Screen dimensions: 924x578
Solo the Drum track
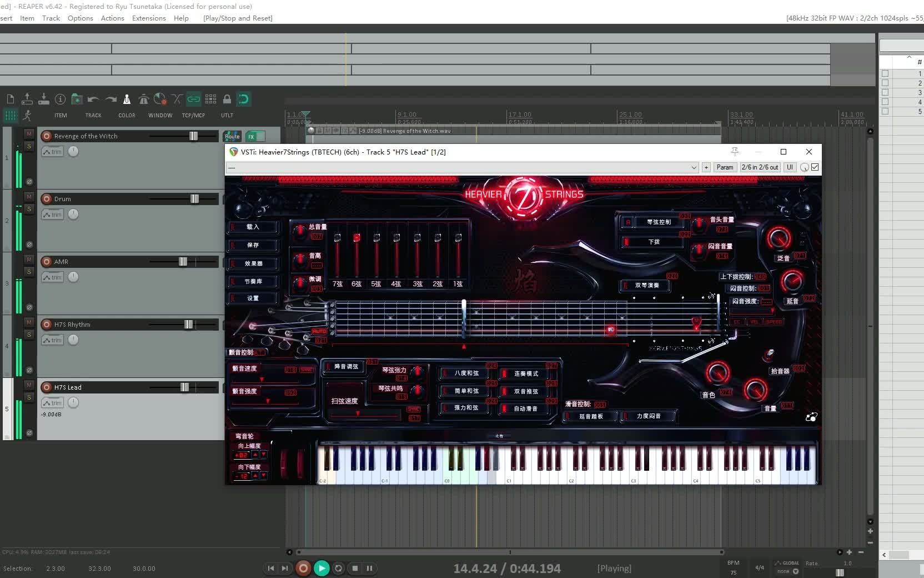pyautogui.click(x=29, y=209)
